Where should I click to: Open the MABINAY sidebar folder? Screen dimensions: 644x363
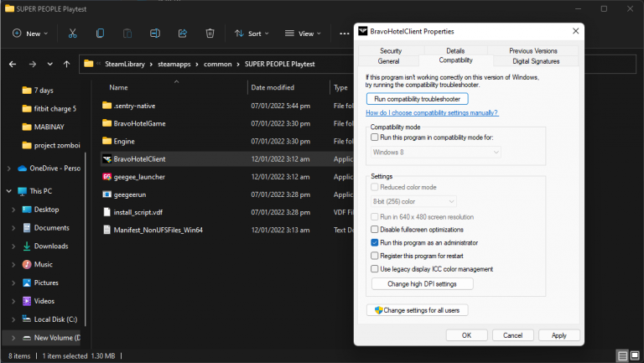[43, 127]
